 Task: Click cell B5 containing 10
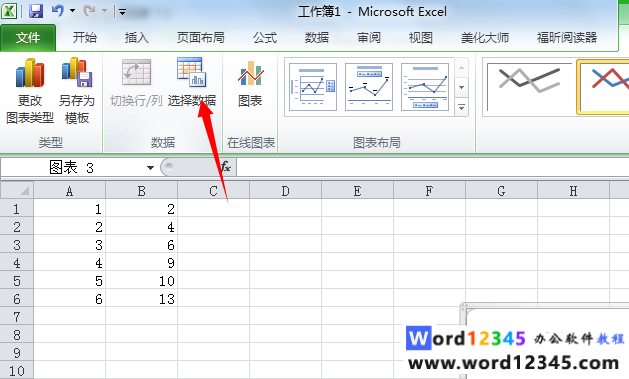(x=141, y=281)
